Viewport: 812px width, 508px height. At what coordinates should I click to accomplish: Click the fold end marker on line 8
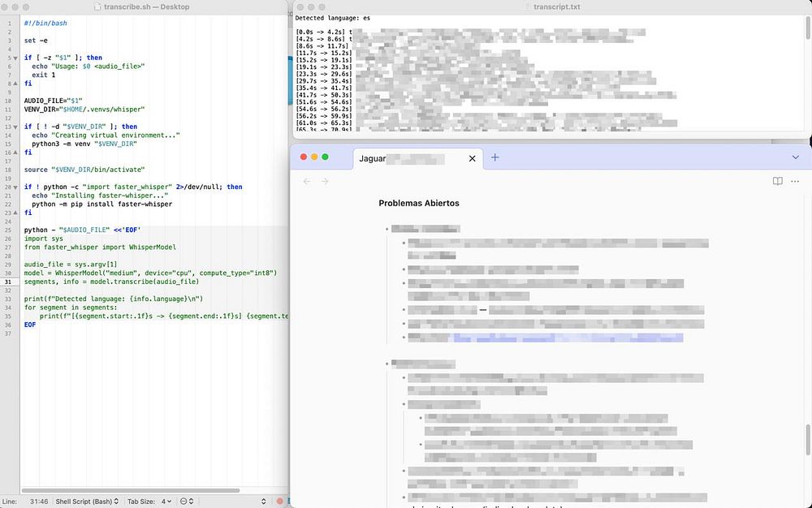(x=15, y=84)
